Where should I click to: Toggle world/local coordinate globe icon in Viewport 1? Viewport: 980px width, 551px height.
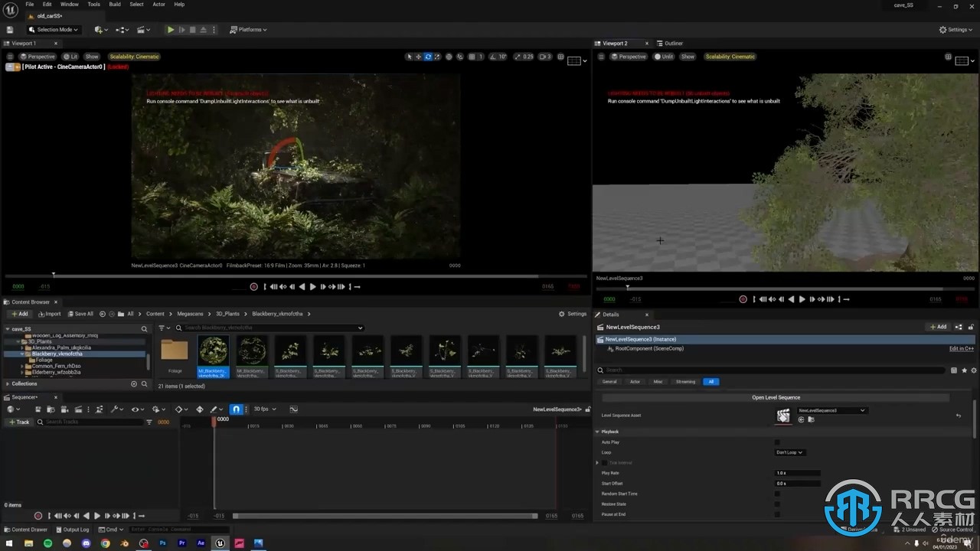click(x=449, y=57)
